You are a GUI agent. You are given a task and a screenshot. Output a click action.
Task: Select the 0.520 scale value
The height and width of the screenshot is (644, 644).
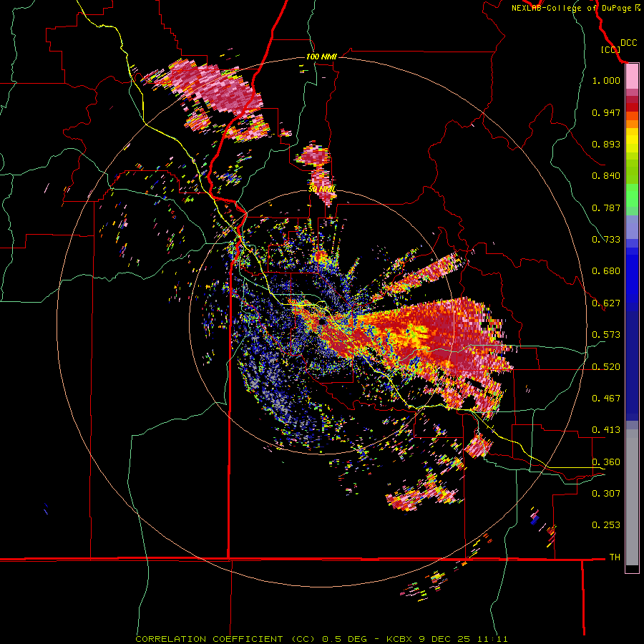[x=606, y=367]
